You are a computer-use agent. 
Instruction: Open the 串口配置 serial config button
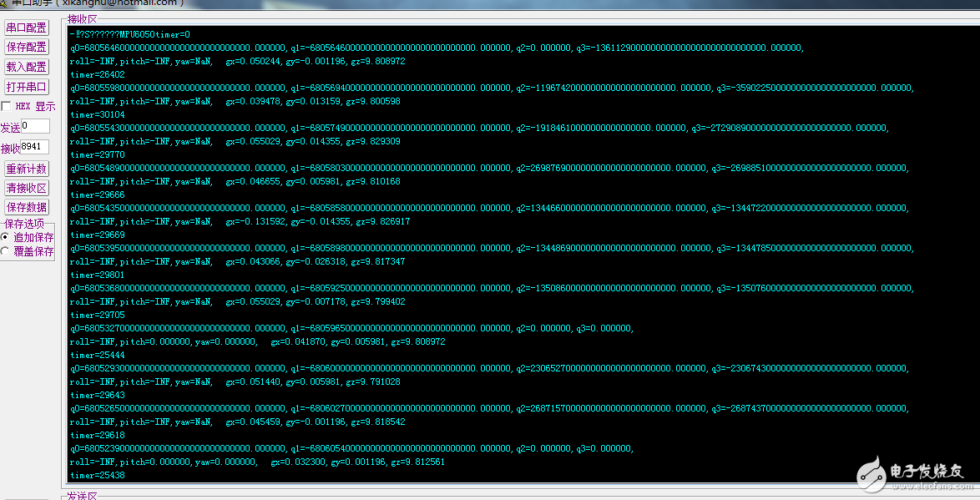tap(26, 27)
